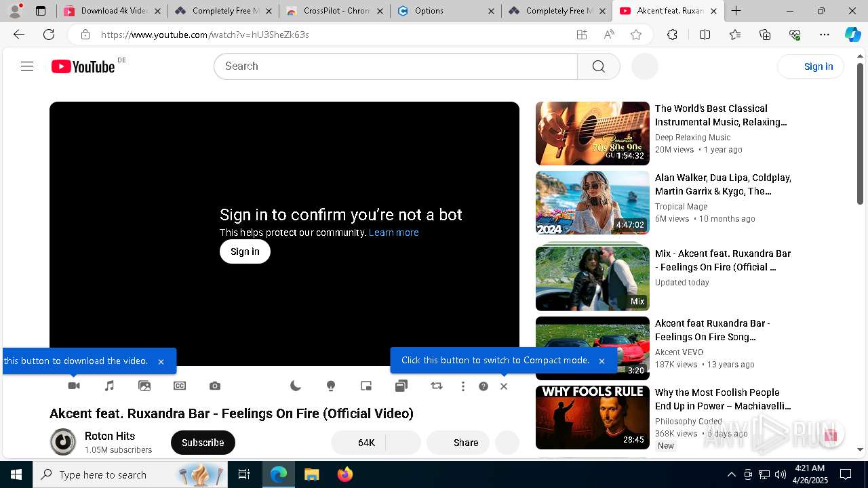Click the download video camera icon
Viewport: 868px width, 488px height.
[x=74, y=386]
